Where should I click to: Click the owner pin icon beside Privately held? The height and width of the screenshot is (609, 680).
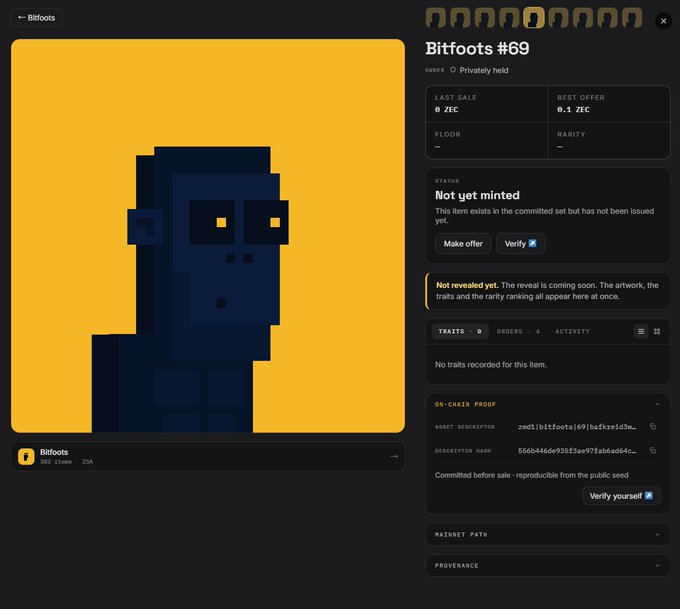pos(453,70)
